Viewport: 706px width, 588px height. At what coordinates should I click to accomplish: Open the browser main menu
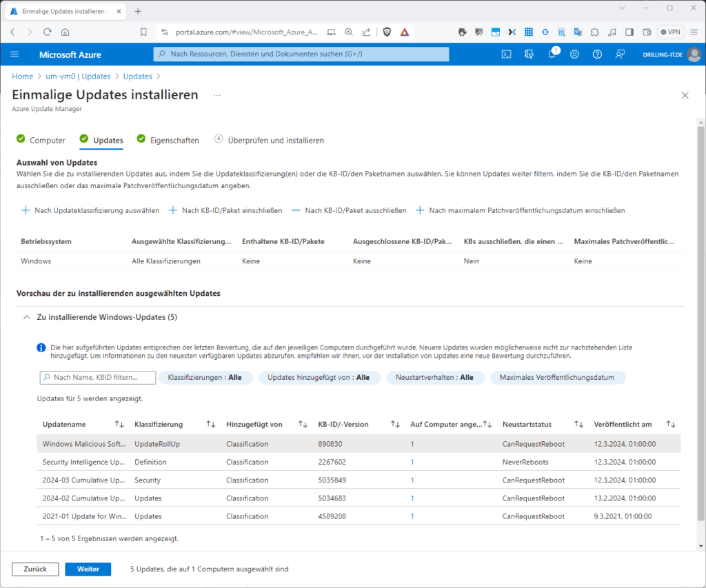[694, 32]
